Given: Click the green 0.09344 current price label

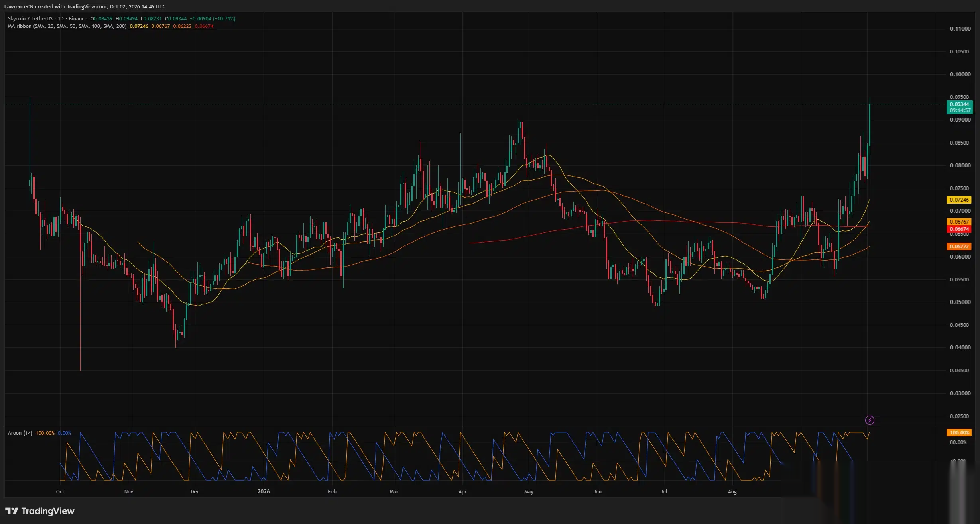Looking at the screenshot, I should pos(959,107).
